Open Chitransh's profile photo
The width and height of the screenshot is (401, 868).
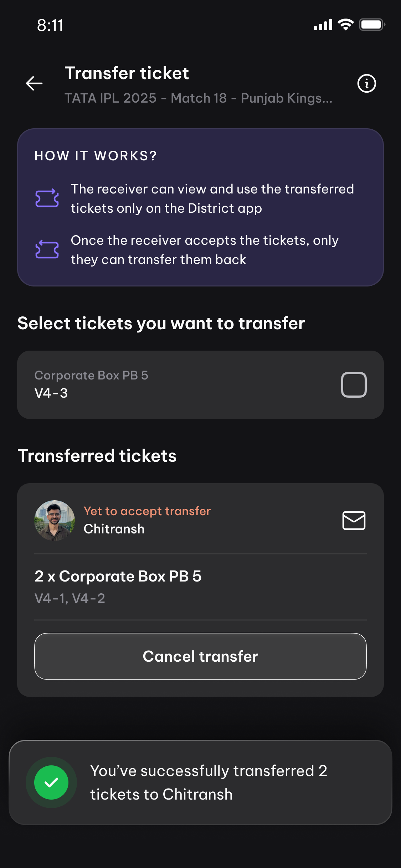click(x=54, y=521)
